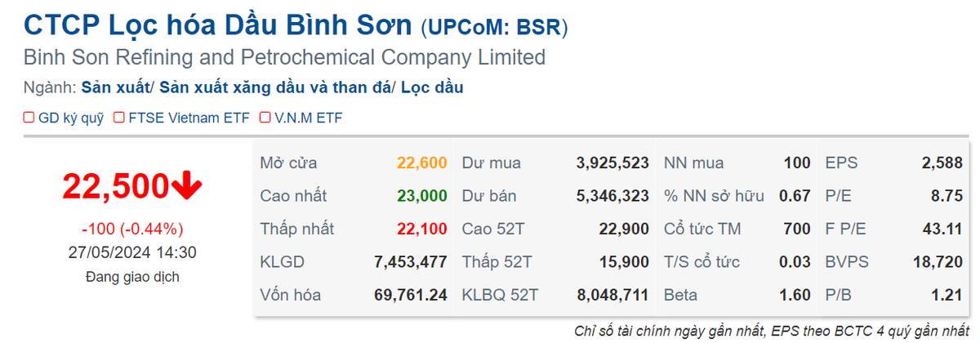
Task: Open the Sản xuất industry link
Action: tap(116, 87)
